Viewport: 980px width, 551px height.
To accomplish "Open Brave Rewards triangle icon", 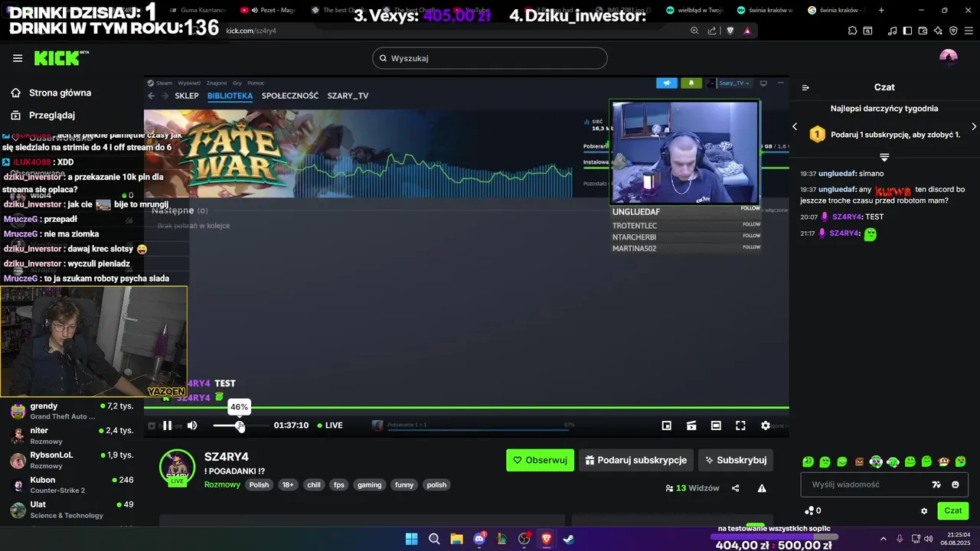I will coord(747,31).
